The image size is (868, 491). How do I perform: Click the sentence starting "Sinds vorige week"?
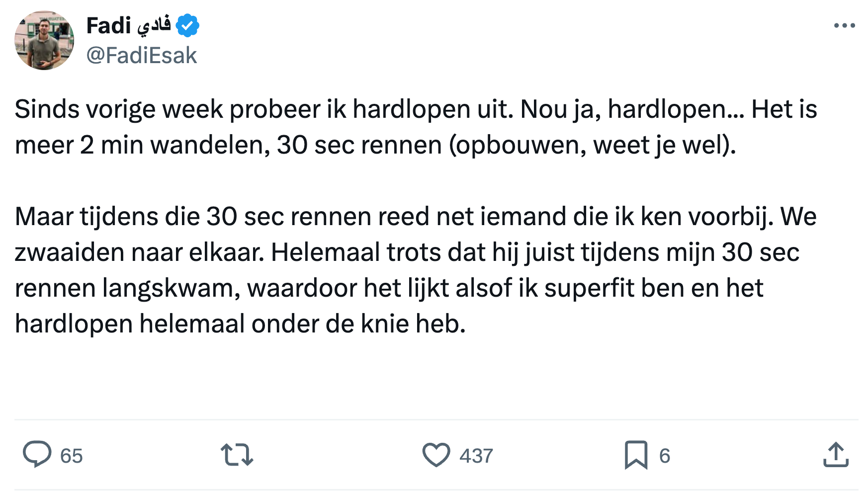point(263,109)
